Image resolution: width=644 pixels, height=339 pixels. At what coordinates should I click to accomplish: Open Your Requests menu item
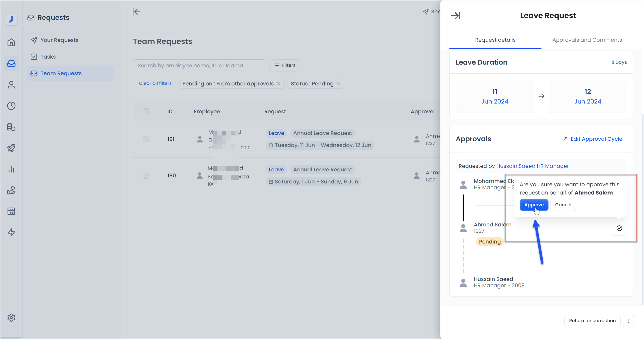(x=59, y=40)
